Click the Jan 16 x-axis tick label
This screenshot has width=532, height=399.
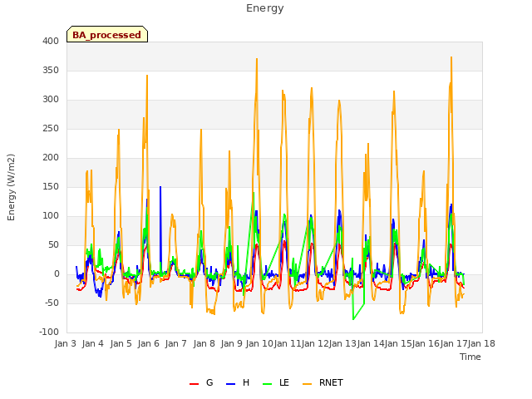426,343
